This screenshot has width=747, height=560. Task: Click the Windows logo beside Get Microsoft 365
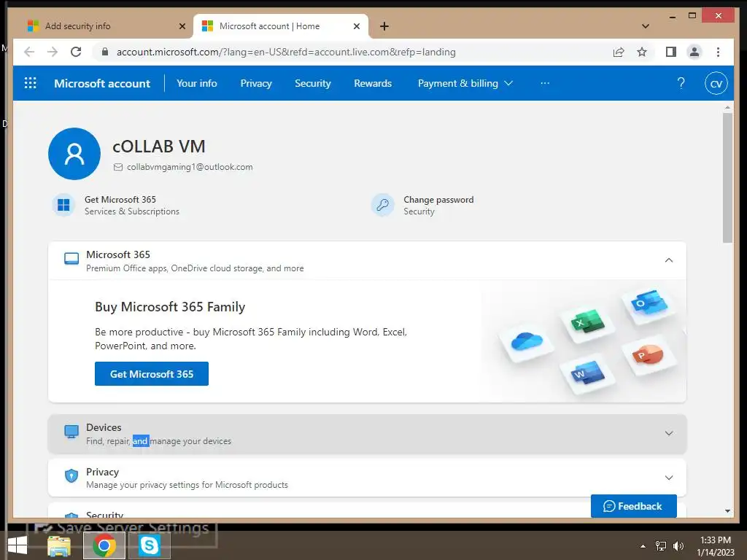tap(63, 205)
